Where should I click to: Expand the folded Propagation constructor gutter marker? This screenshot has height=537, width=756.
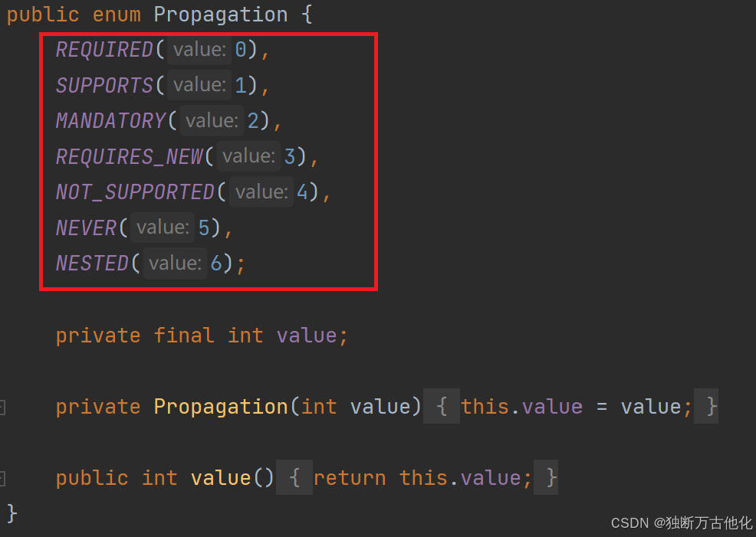2,408
